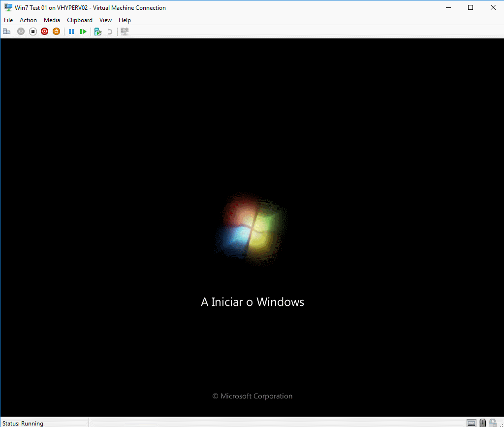
Task: Click the keyboard status icon in the status bar
Action: (x=471, y=423)
